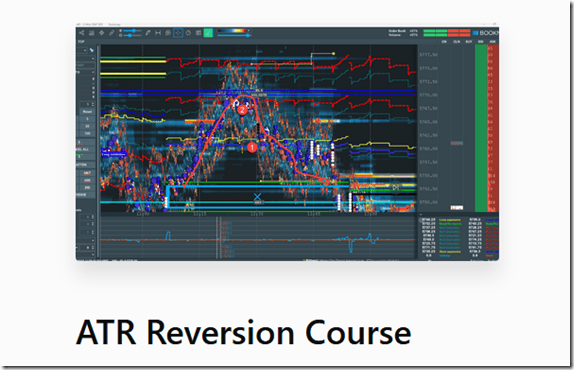The width and height of the screenshot is (574, 370).
Task: Open the calendar grid icon
Action: pyautogui.click(x=198, y=33)
